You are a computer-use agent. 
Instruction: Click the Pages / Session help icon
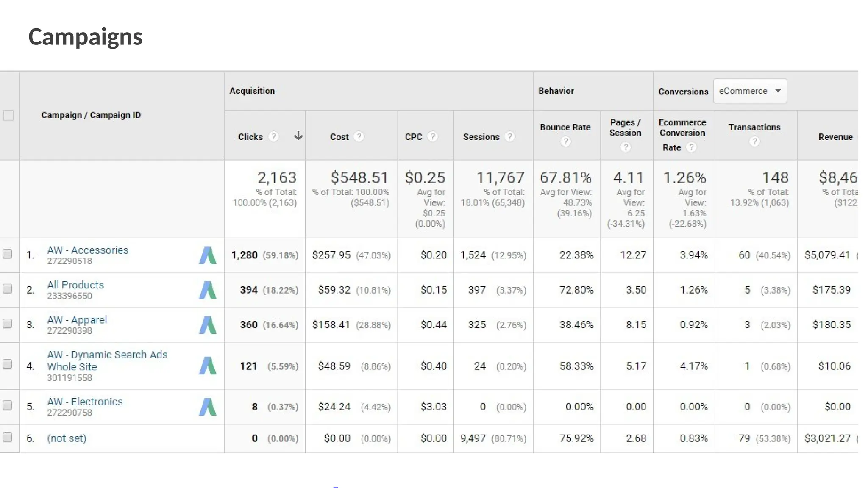626,147
